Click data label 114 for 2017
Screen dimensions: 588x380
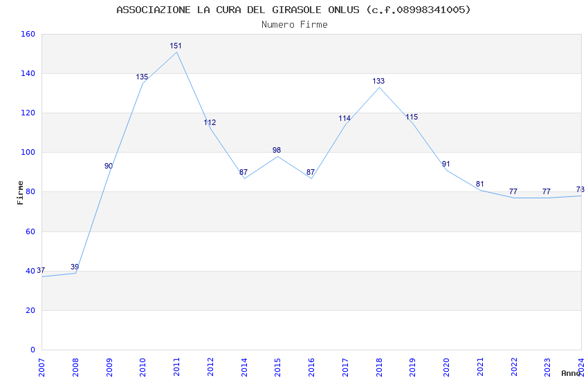[x=344, y=118]
